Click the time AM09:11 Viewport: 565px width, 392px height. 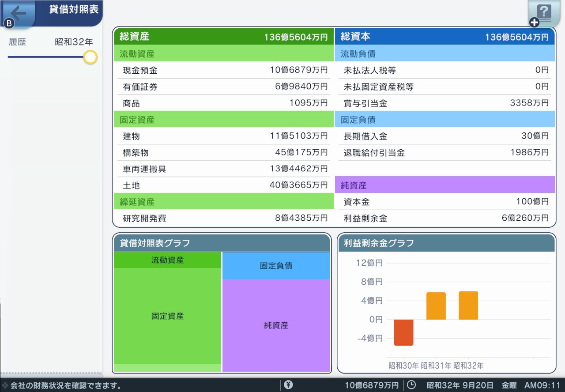point(542,385)
